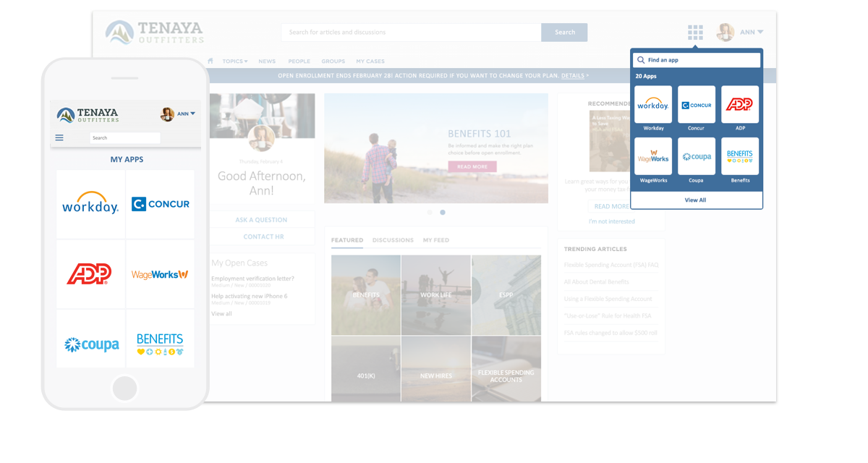Switch to the Discussions tab

tap(393, 240)
